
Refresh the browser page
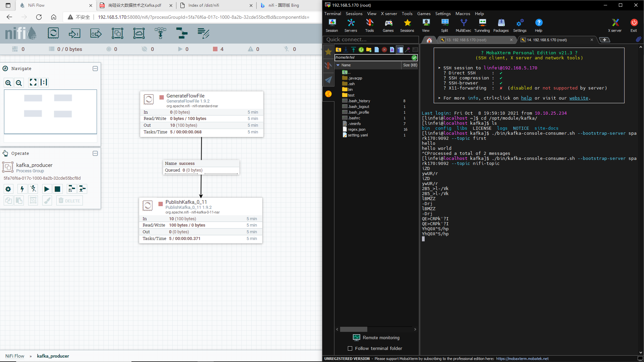point(39,17)
